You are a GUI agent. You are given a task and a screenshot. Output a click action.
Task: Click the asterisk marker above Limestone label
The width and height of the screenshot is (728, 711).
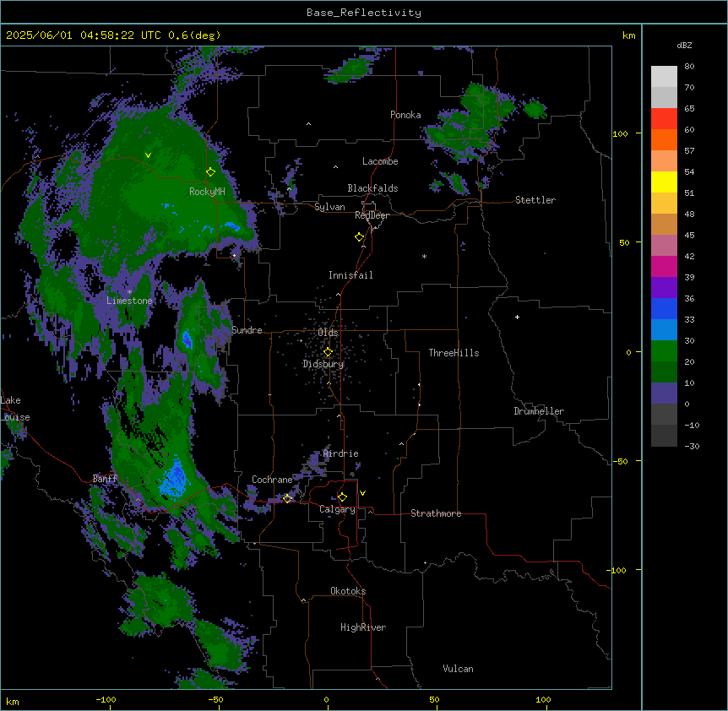click(129, 292)
